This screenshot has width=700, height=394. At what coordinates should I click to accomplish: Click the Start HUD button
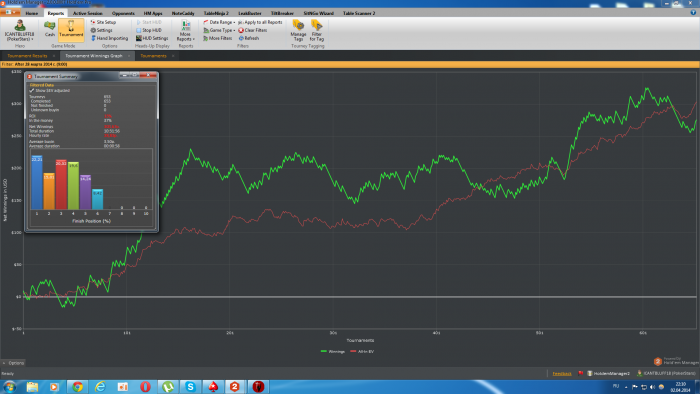tap(149, 22)
